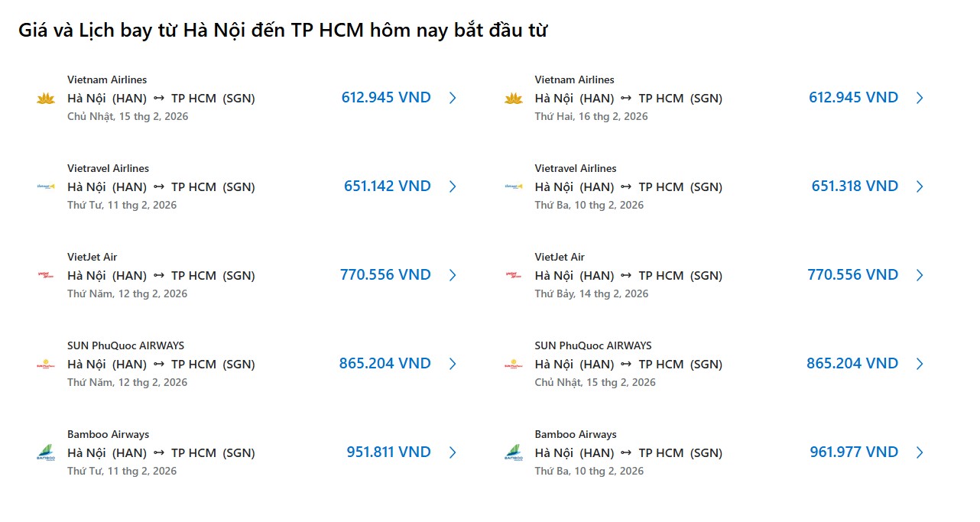Click SUN PhuQuoc Airways logo for Thứ Năm
Image resolution: width=980 pixels, height=522 pixels.
tap(46, 365)
